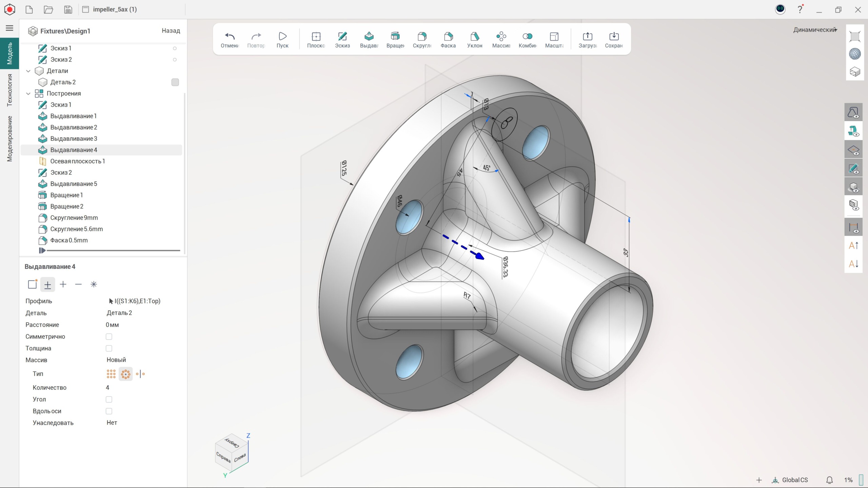This screenshot has height=488, width=868.
Task: Click the Уклон (Draft) tool icon
Action: pos(475,37)
